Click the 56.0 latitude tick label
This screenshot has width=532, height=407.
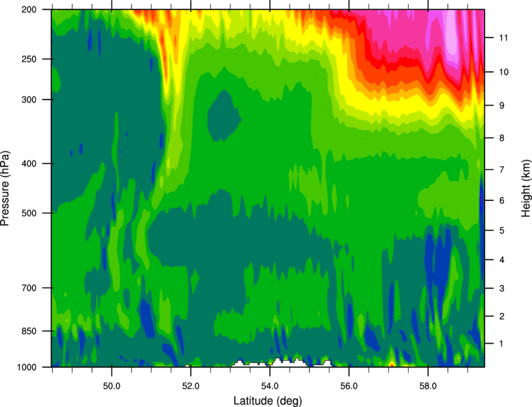tap(349, 386)
